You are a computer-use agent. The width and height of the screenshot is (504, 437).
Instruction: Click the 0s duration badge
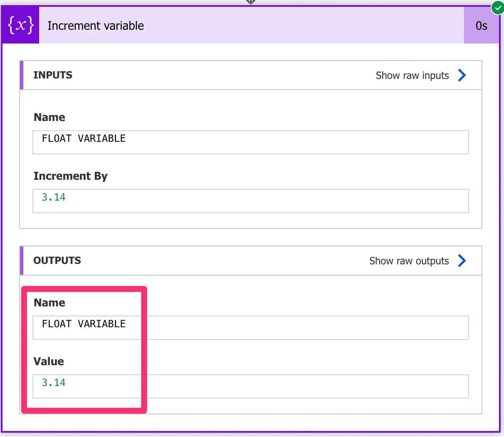coord(481,26)
